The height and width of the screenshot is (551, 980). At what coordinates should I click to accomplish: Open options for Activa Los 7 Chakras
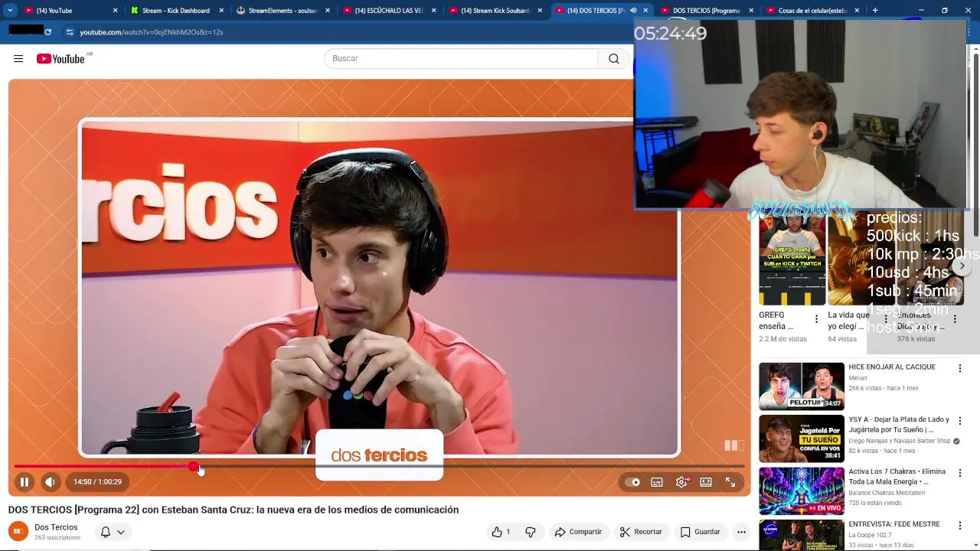(x=959, y=473)
